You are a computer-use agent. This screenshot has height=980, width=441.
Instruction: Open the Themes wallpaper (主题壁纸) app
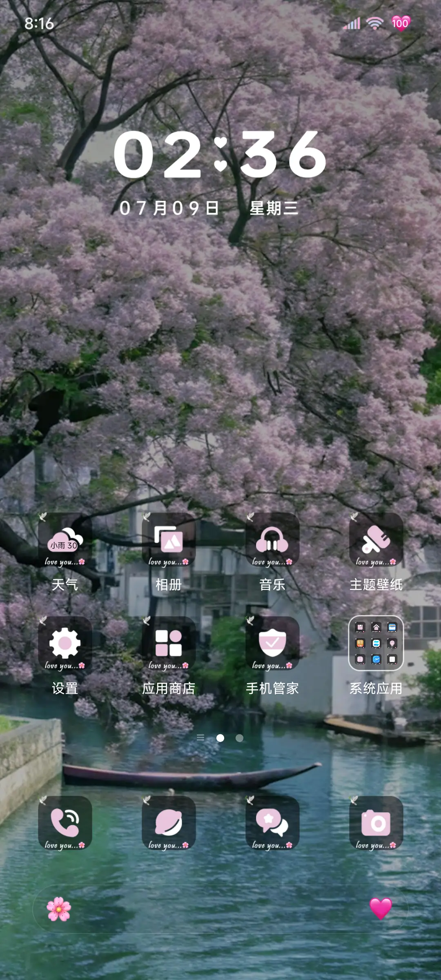pos(376,539)
